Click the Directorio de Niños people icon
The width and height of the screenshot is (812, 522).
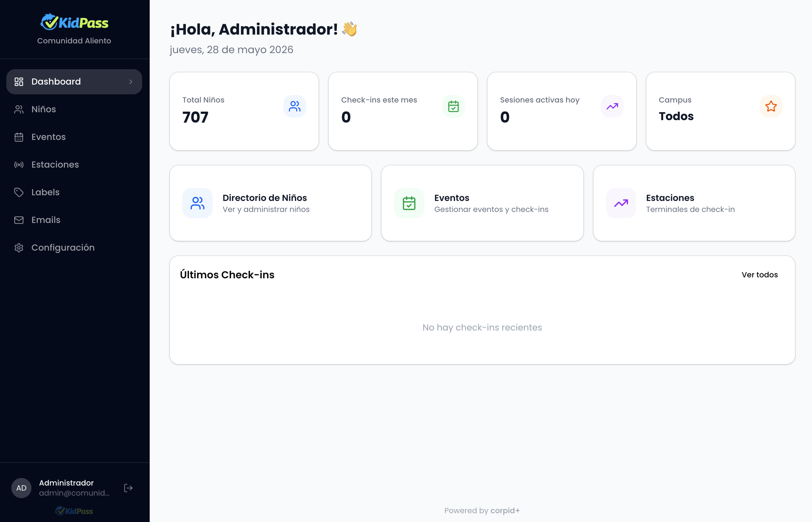click(x=197, y=203)
